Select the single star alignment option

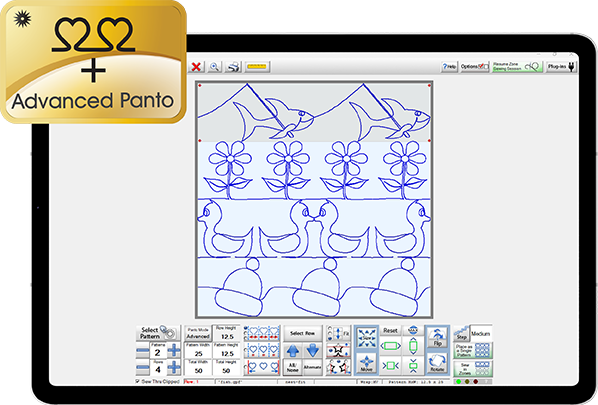[x=339, y=350]
